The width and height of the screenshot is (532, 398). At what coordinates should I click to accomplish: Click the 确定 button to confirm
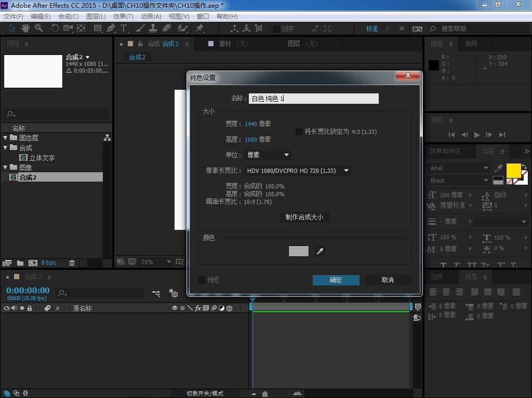[336, 280]
